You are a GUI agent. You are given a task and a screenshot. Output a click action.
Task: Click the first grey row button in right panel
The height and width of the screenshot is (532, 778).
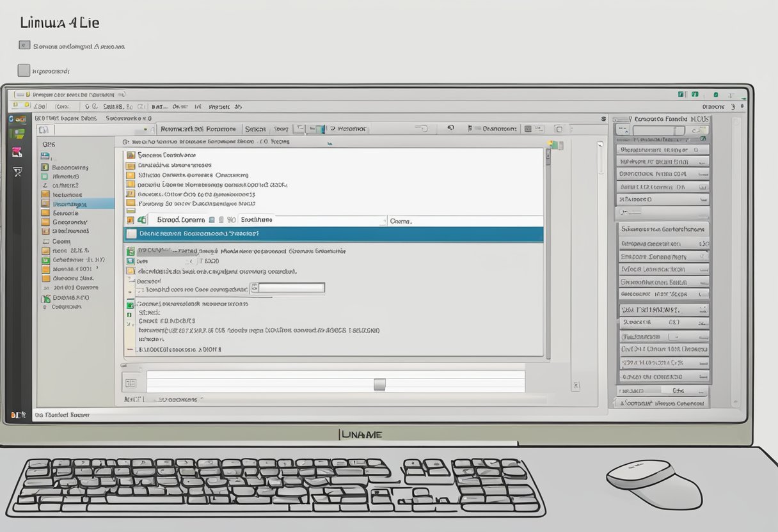[663, 149]
